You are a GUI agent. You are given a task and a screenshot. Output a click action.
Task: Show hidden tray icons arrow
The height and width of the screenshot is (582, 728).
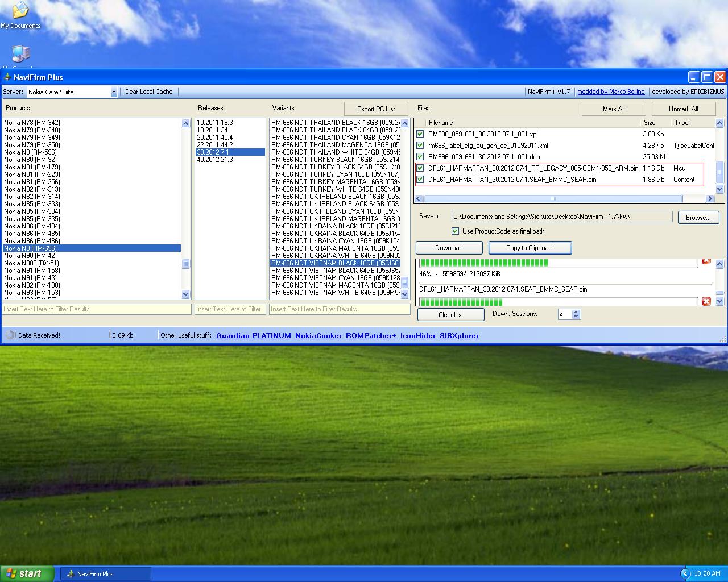pyautogui.click(x=685, y=573)
